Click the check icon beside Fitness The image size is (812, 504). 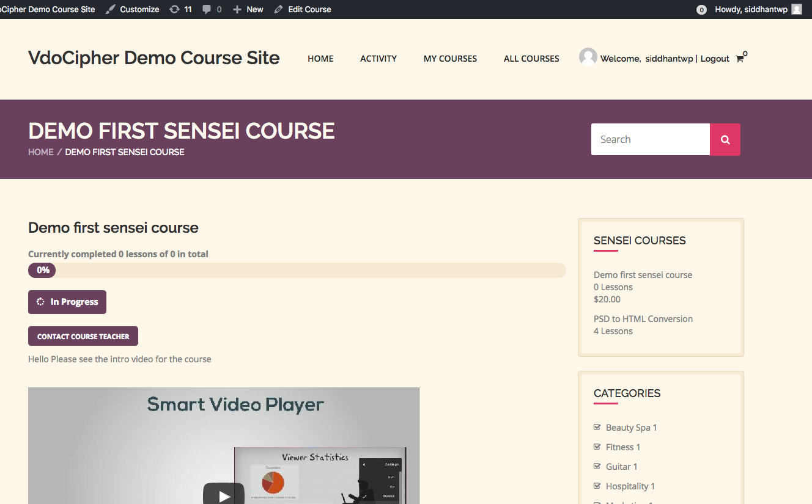coord(597,447)
